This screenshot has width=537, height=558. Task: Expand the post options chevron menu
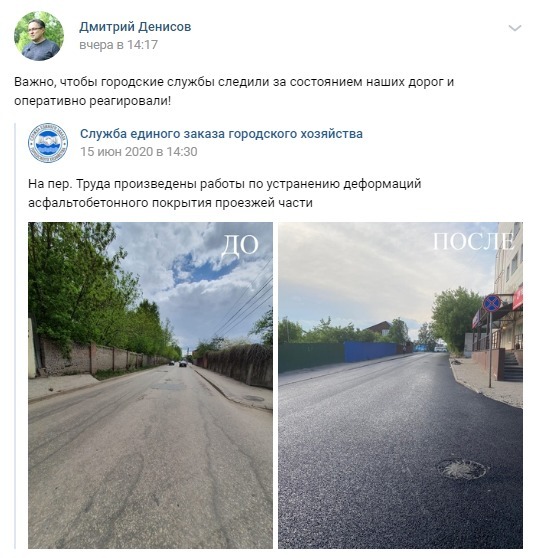(x=515, y=28)
